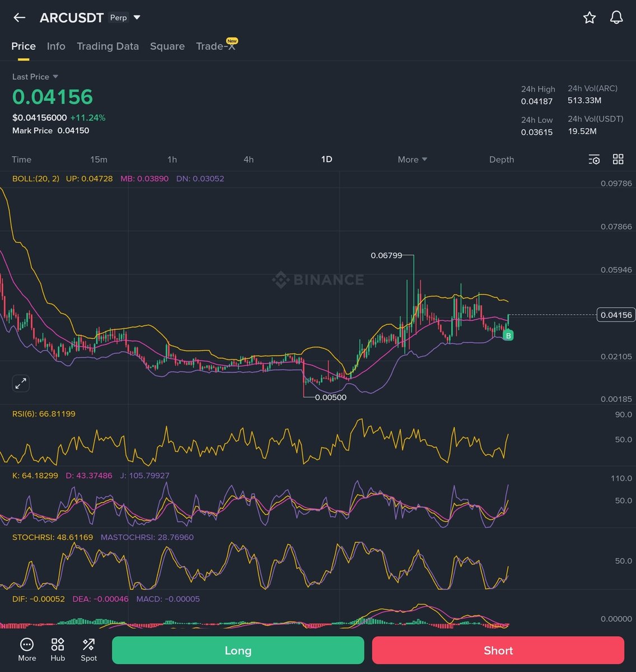Tap the RSI(6): 66.81199 indicator label

click(x=44, y=414)
